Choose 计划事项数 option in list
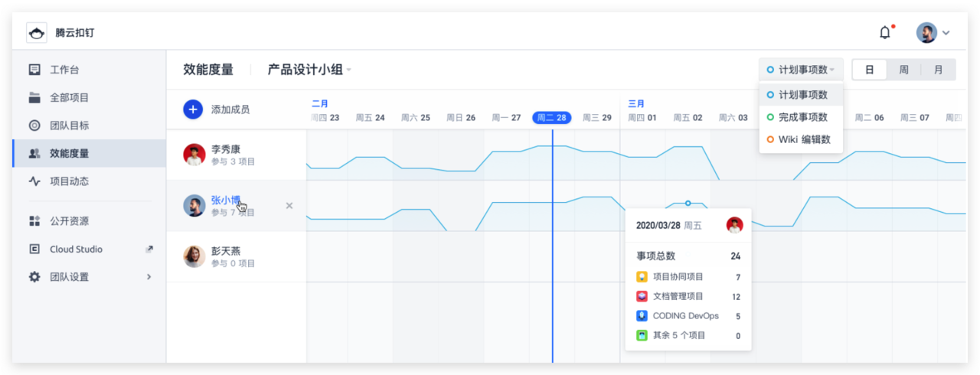 click(x=801, y=95)
